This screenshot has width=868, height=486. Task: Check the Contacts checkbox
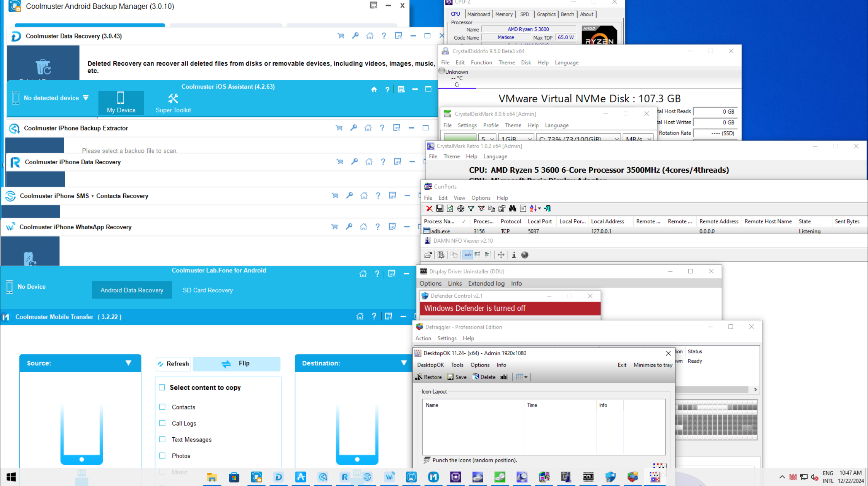(162, 407)
